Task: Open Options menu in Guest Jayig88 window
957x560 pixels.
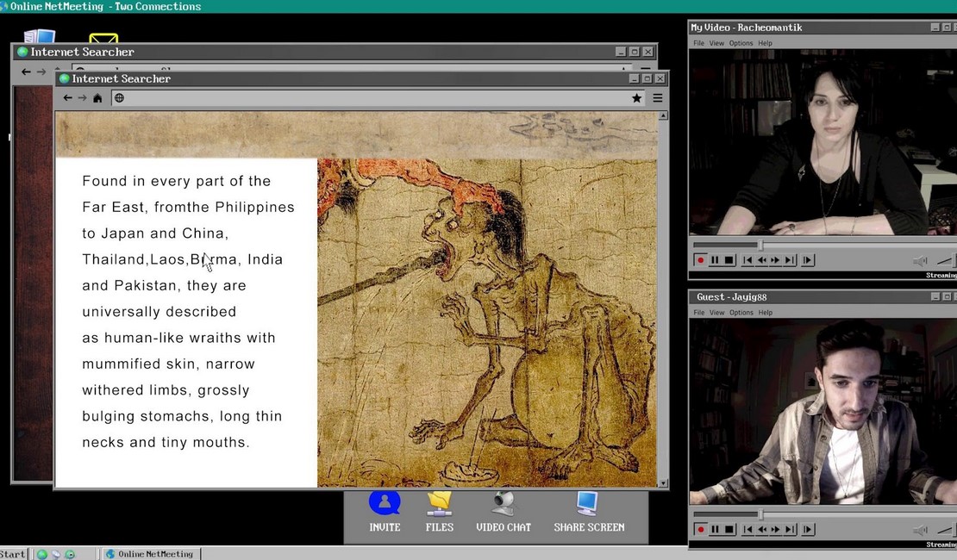Action: pyautogui.click(x=741, y=313)
